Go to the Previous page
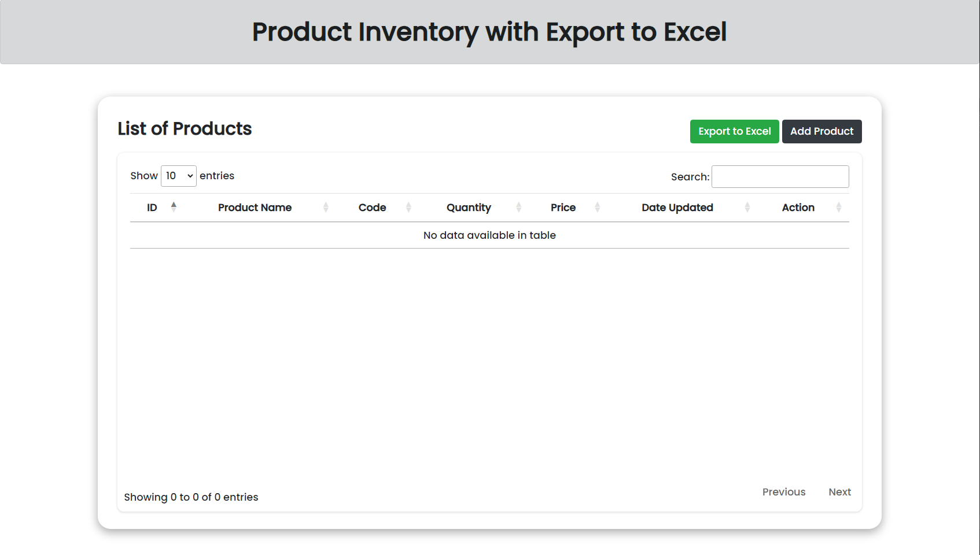980x555 pixels. (784, 492)
